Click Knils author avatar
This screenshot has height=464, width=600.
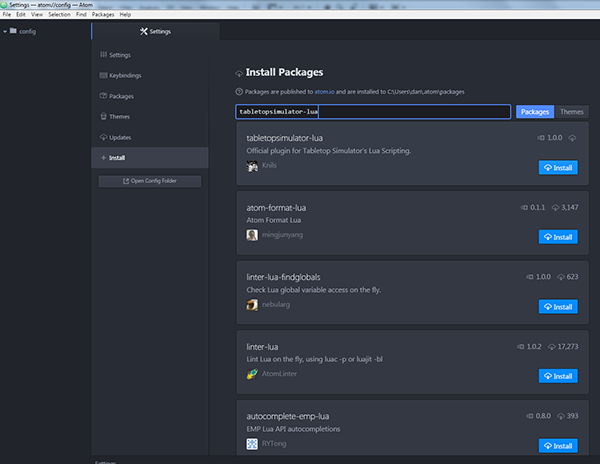point(252,166)
